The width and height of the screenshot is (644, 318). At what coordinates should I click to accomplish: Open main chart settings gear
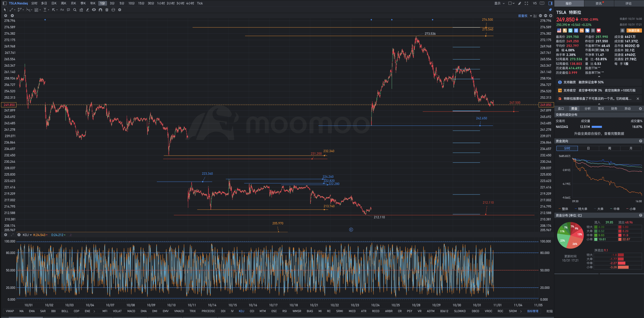[6, 16]
